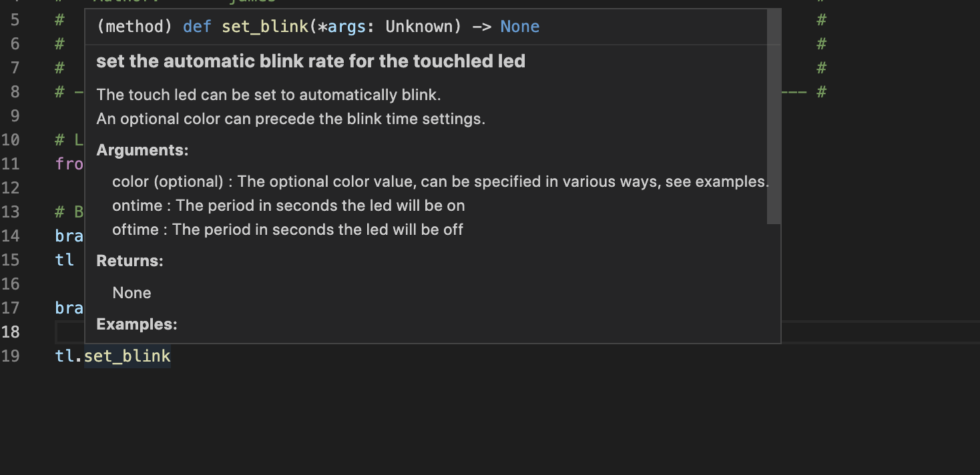Screen dimensions: 980x475
Task: Click the Unknown type in the tooltip signature
Action: (419, 27)
